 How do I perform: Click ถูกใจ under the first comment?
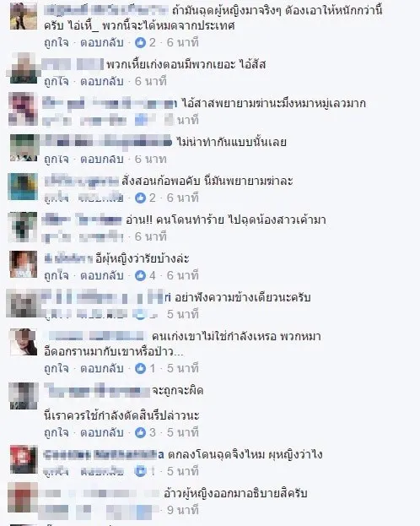pos(57,42)
